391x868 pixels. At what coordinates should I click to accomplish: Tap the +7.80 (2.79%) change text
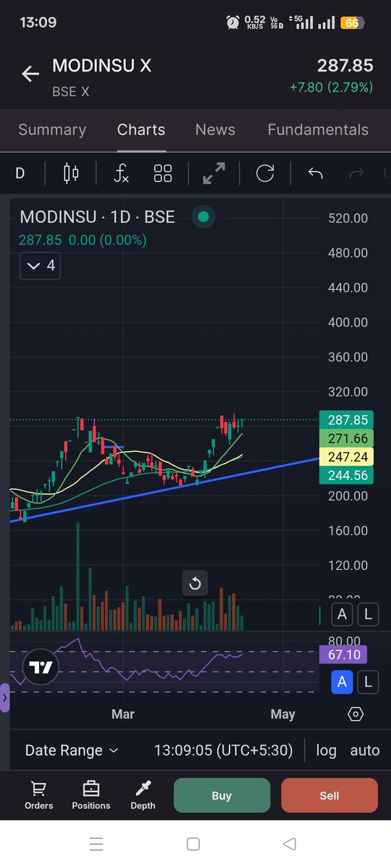[x=331, y=88]
